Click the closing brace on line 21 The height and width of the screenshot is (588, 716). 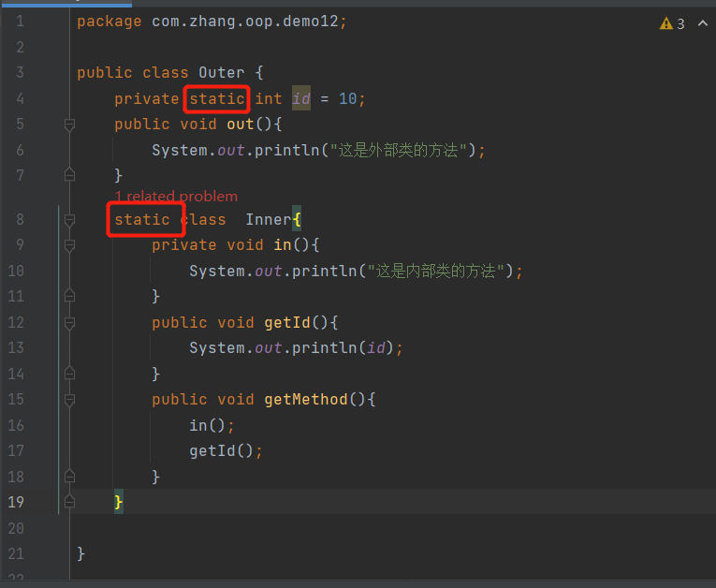pyautogui.click(x=80, y=553)
